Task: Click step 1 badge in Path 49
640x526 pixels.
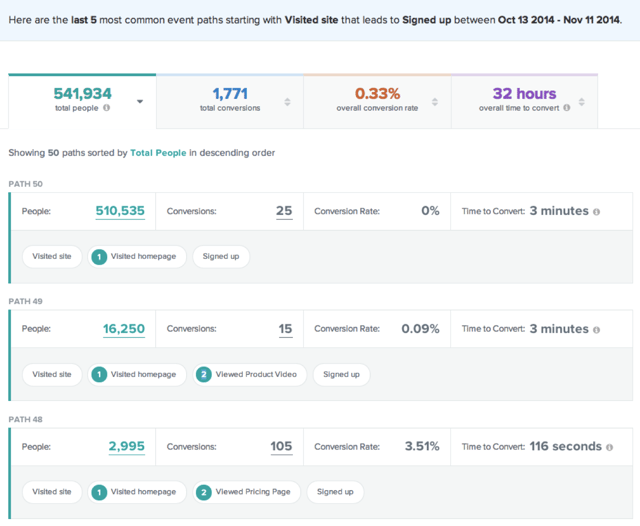Action: (99, 375)
